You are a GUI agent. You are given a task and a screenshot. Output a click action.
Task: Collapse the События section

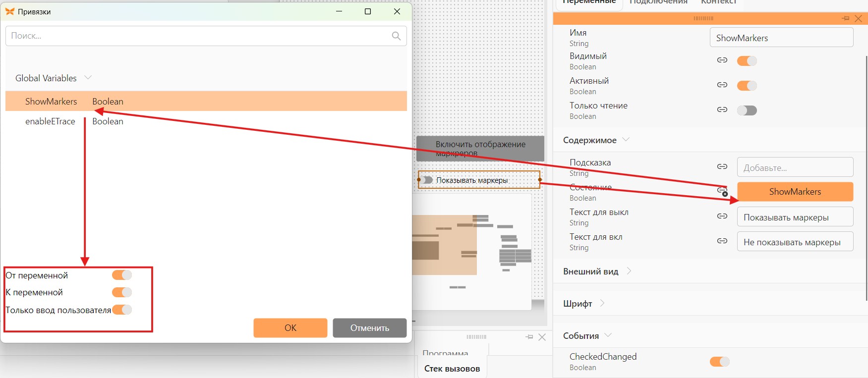pyautogui.click(x=608, y=335)
